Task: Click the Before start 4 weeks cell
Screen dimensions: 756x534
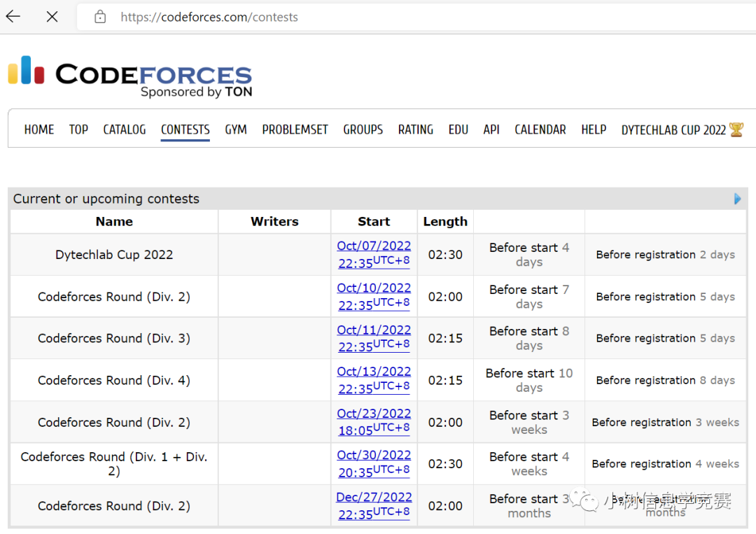Action: [529, 463]
